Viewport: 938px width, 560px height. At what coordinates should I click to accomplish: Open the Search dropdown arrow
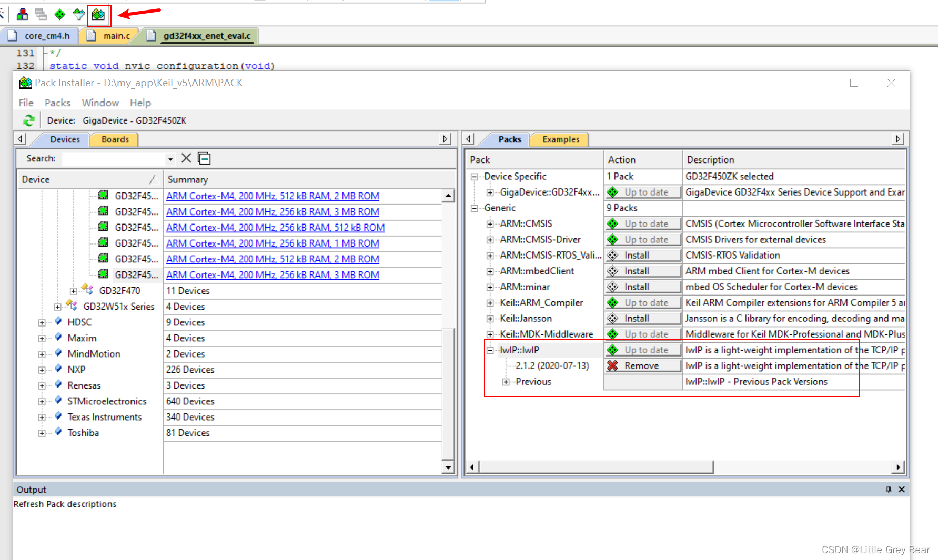point(170,159)
